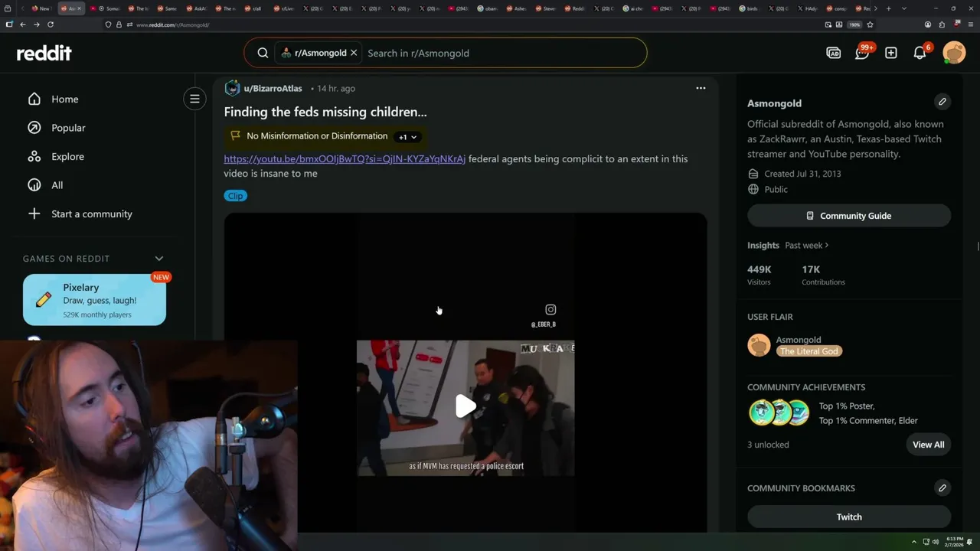
Task: Switch to the AskAC tab
Action: pos(197,8)
